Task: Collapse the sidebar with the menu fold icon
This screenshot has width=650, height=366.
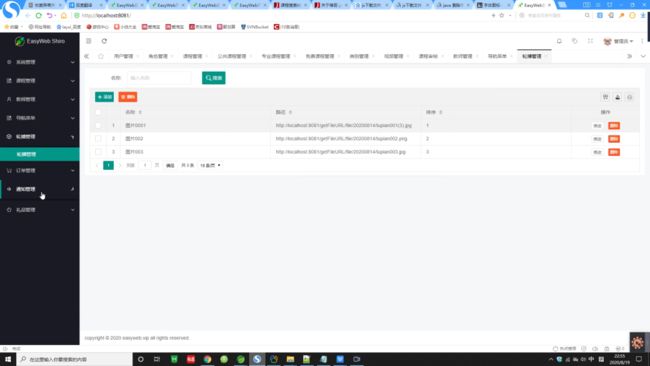Action: point(88,41)
